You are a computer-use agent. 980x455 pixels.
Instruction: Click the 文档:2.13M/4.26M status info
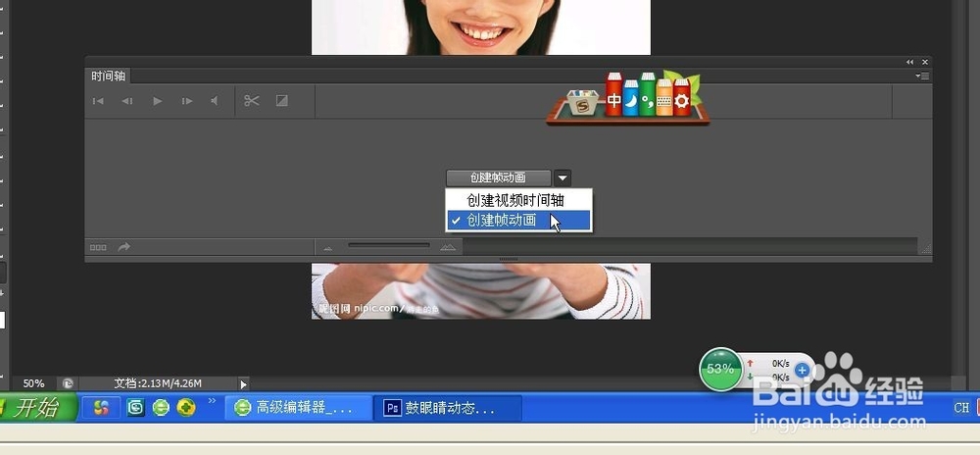pos(158,383)
